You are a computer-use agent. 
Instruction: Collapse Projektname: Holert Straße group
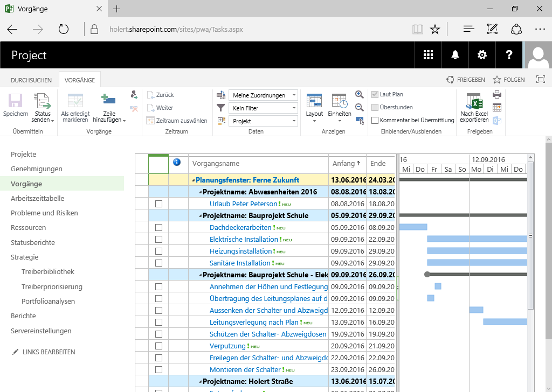coord(201,382)
